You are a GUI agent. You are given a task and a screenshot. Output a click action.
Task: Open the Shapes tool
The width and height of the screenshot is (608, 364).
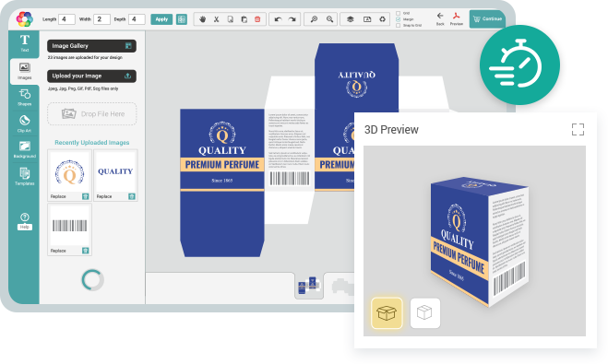pos(24,97)
